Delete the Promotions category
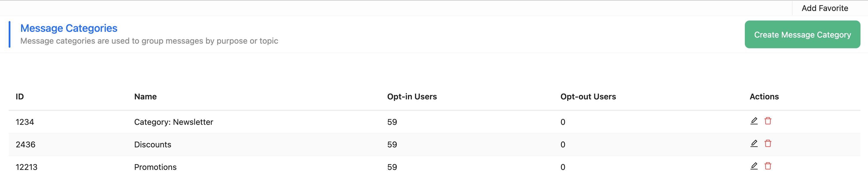The width and height of the screenshot is (868, 178). tap(768, 166)
